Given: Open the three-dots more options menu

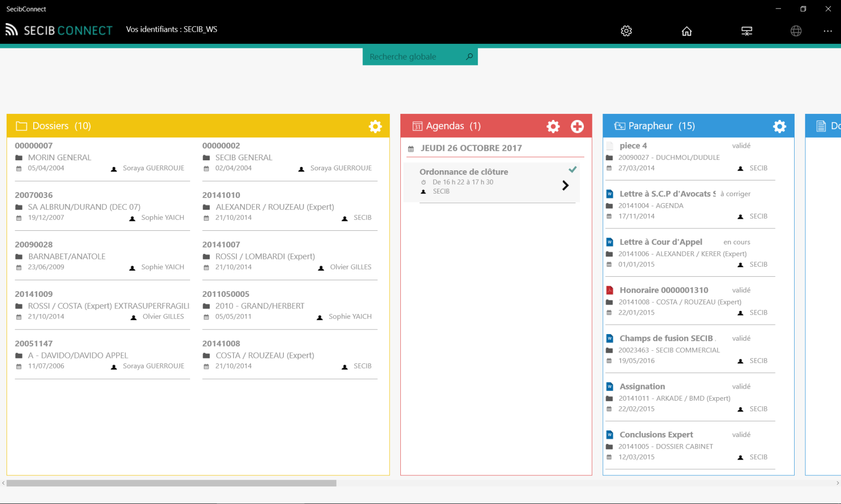Looking at the screenshot, I should click(x=828, y=31).
